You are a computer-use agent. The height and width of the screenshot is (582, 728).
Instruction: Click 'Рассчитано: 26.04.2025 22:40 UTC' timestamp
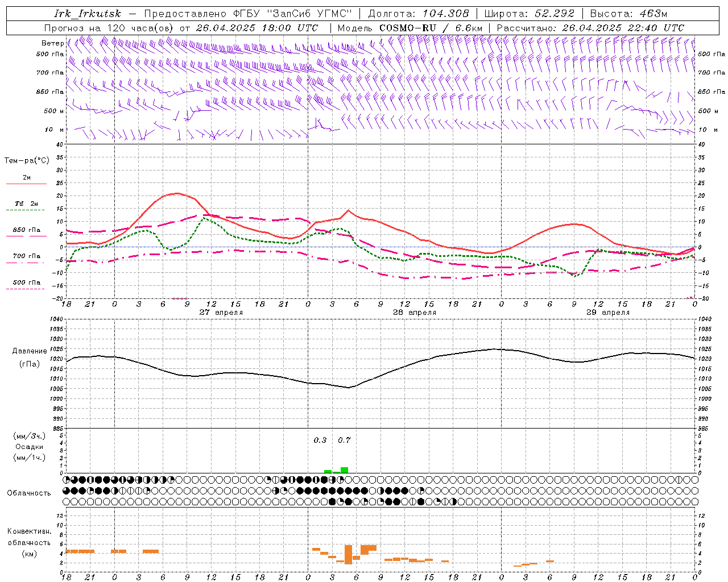point(590,28)
